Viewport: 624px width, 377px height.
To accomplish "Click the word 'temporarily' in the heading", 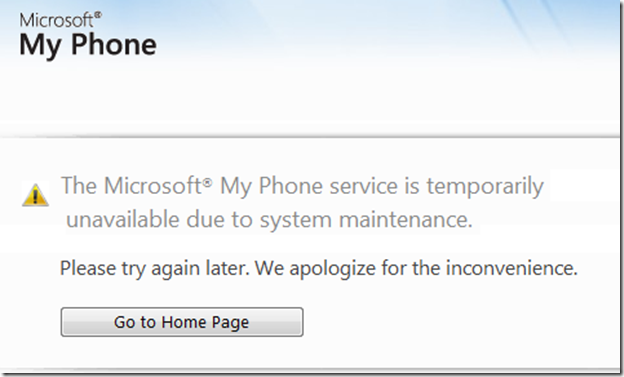I will [x=485, y=186].
